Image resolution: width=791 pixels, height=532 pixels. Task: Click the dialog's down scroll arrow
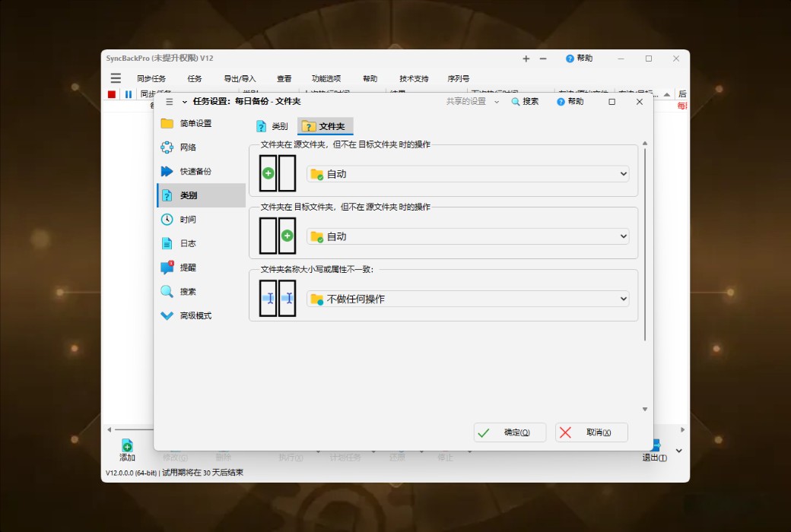click(x=644, y=409)
